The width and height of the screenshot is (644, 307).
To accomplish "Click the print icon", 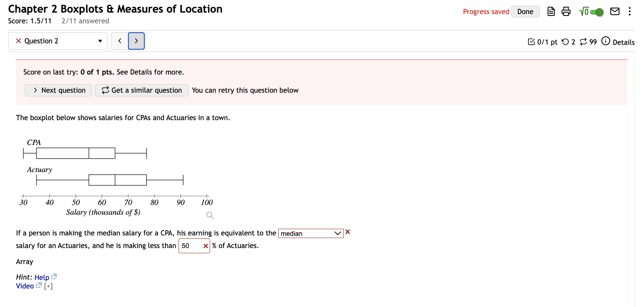I will coord(566,11).
